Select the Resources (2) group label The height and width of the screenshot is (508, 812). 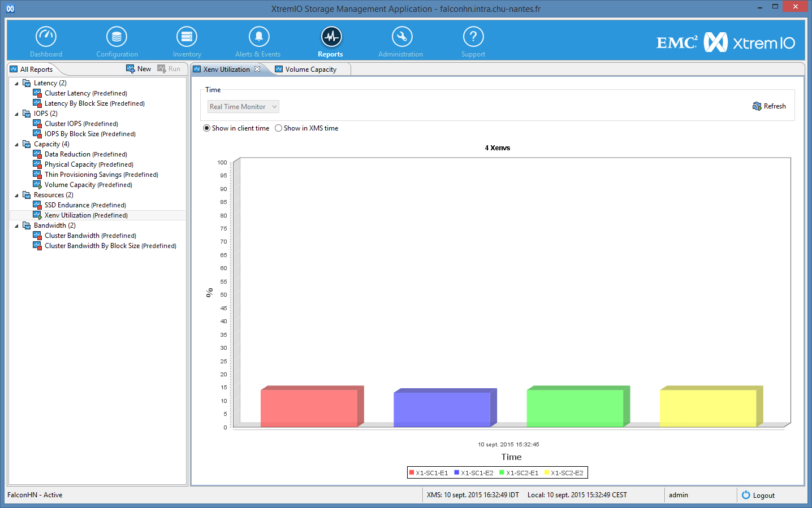click(54, 195)
